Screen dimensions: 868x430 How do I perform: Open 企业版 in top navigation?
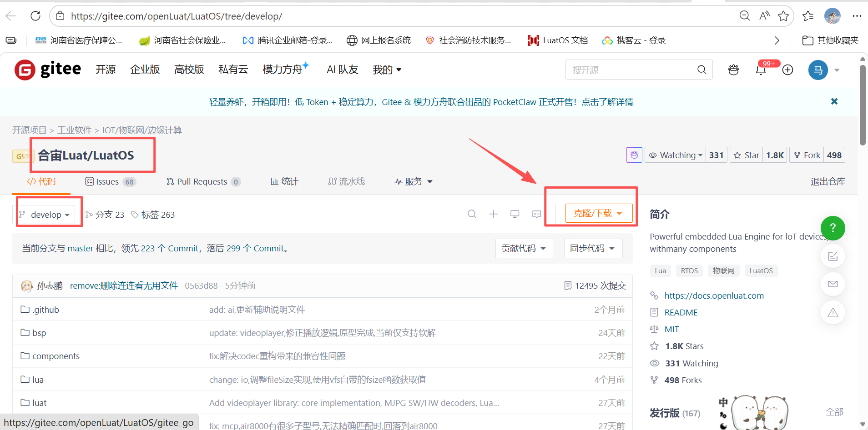(x=145, y=70)
